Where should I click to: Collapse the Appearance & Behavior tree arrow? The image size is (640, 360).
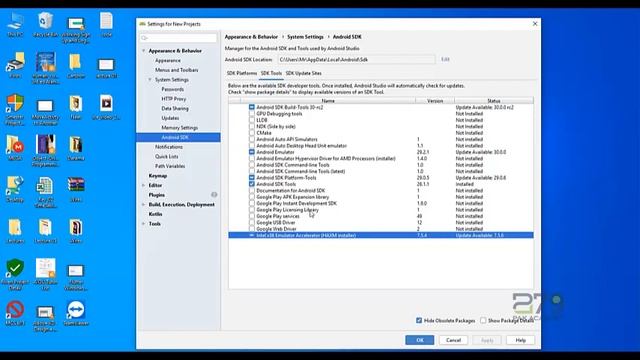pos(144,51)
